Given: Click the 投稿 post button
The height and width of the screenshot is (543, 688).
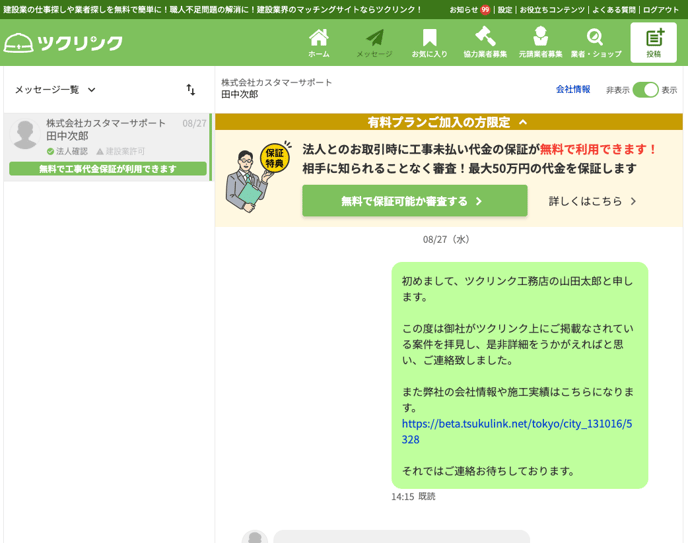Looking at the screenshot, I should point(653,43).
